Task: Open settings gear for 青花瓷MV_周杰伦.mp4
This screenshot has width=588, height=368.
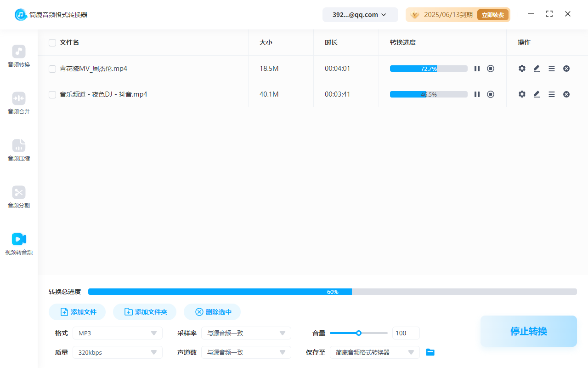Action: 522,69
